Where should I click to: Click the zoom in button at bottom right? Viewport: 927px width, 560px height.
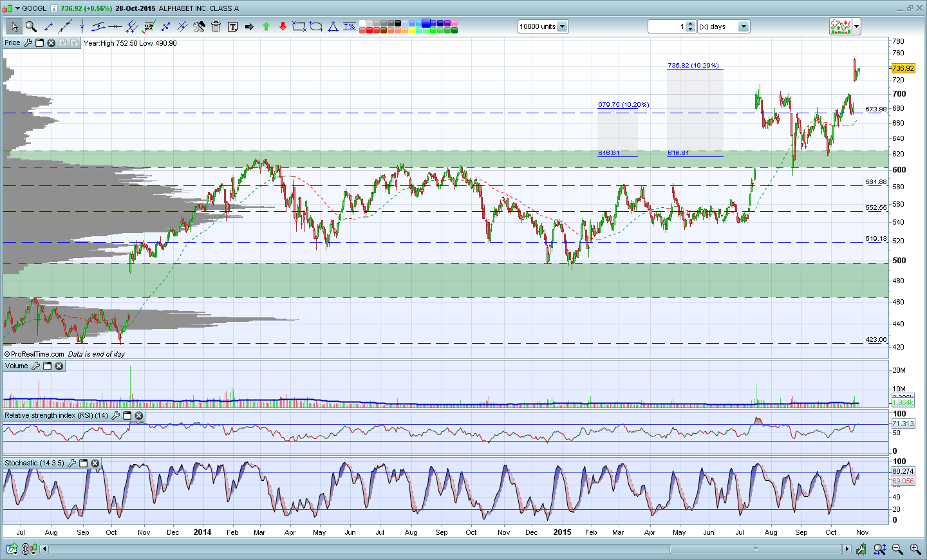click(915, 549)
